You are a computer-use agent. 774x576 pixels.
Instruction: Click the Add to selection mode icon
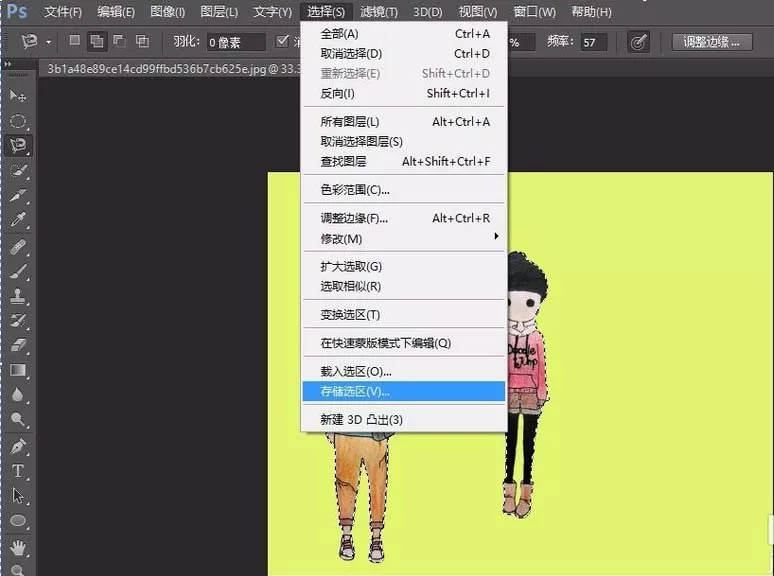pyautogui.click(x=97, y=41)
